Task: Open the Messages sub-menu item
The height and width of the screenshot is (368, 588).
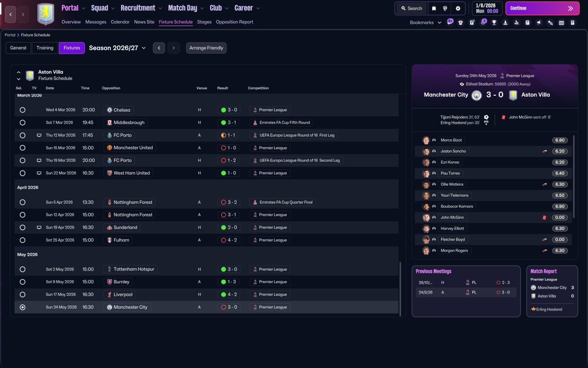Action: coord(96,22)
